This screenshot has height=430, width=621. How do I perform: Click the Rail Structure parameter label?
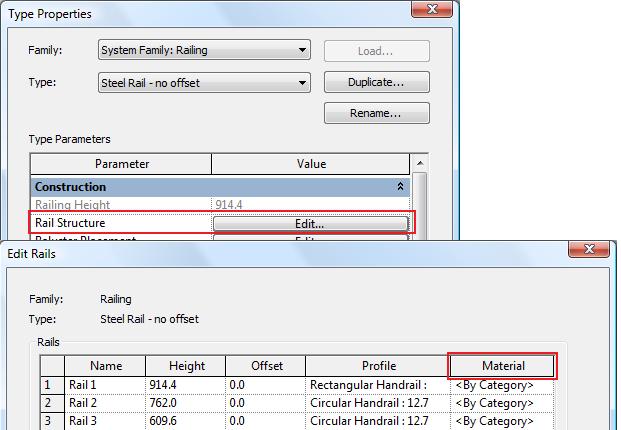point(70,223)
